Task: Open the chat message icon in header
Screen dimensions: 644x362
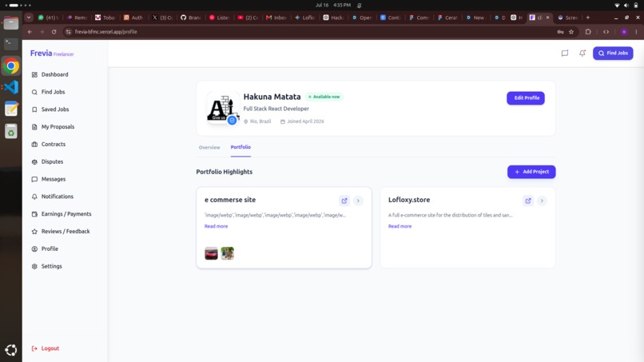Action: point(565,53)
